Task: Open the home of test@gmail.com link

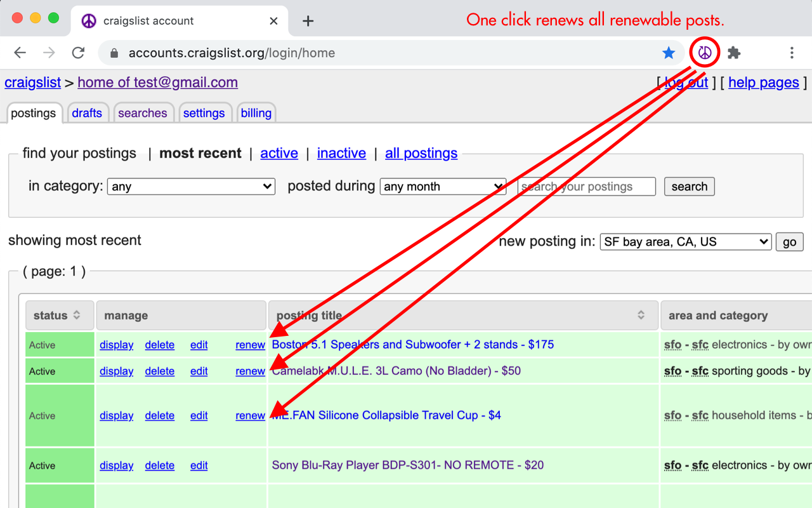Action: click(158, 83)
